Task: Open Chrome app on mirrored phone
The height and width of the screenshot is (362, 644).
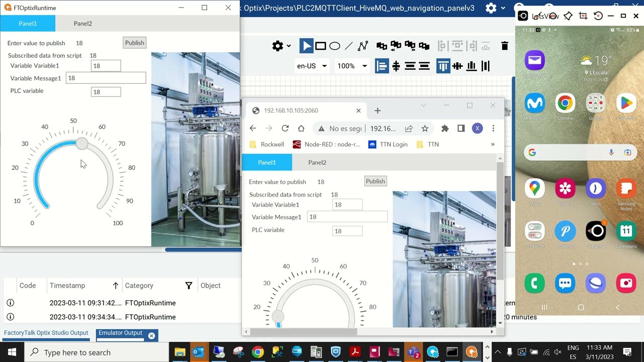Action: (565, 104)
